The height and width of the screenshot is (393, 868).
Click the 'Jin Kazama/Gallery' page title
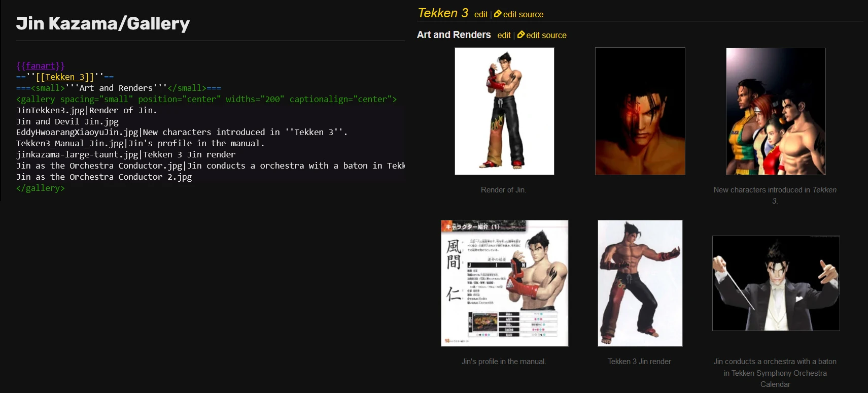(103, 23)
